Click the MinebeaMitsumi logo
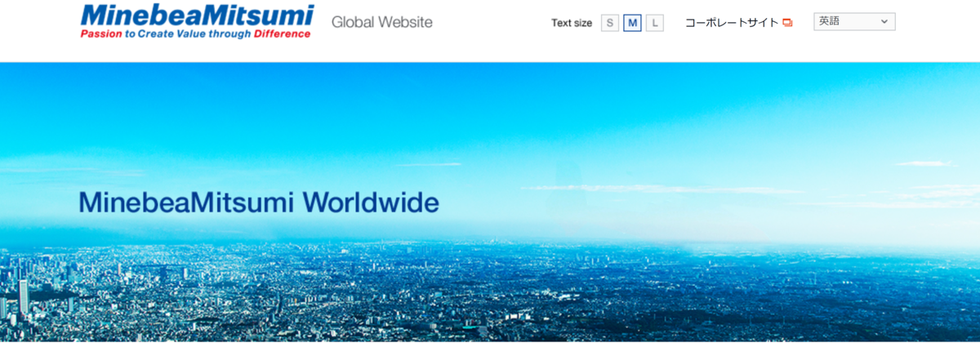Image resolution: width=980 pixels, height=343 pixels. (197, 22)
